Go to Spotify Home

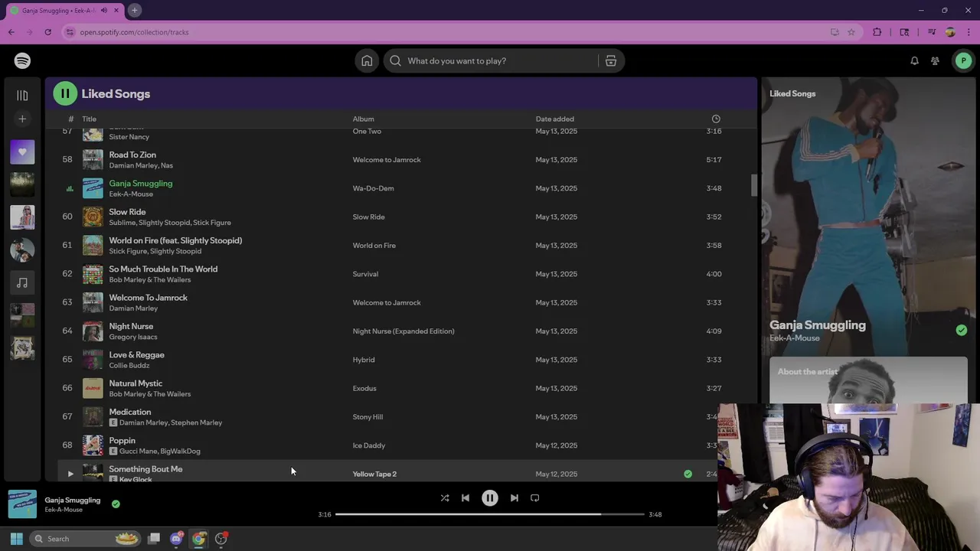click(x=367, y=60)
